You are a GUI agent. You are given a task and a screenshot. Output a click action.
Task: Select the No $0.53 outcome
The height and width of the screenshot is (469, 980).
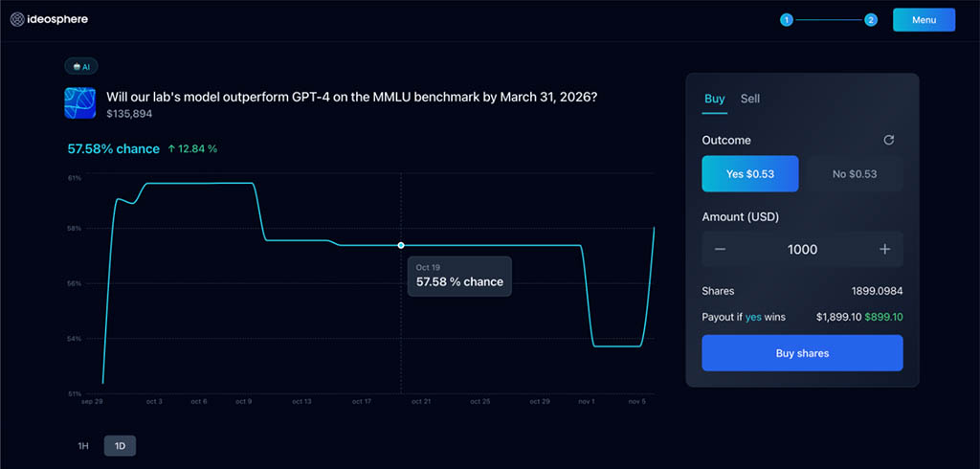pyautogui.click(x=855, y=174)
